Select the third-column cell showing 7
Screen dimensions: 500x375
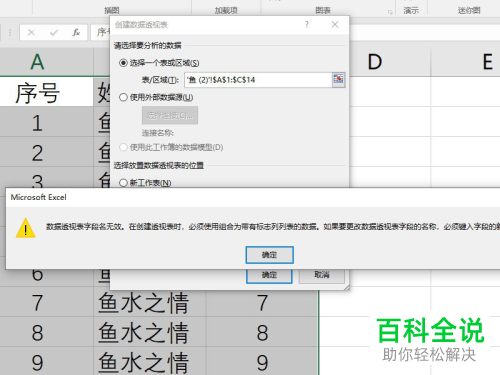[262, 302]
